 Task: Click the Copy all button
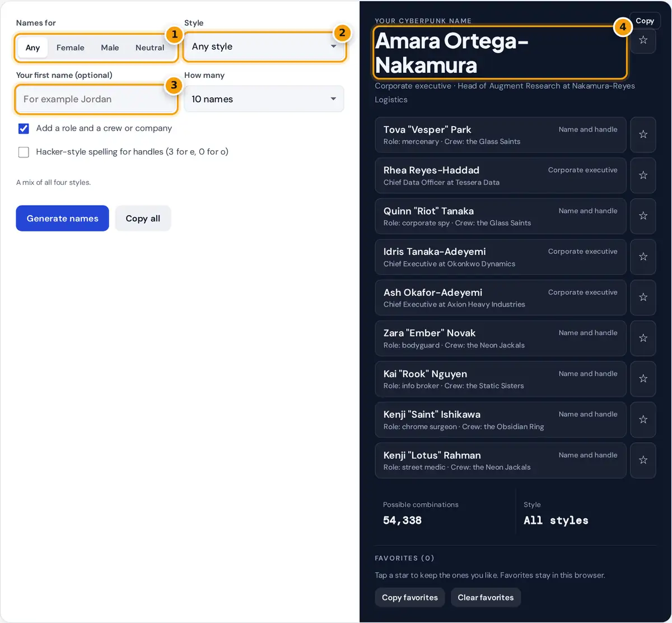(x=143, y=218)
